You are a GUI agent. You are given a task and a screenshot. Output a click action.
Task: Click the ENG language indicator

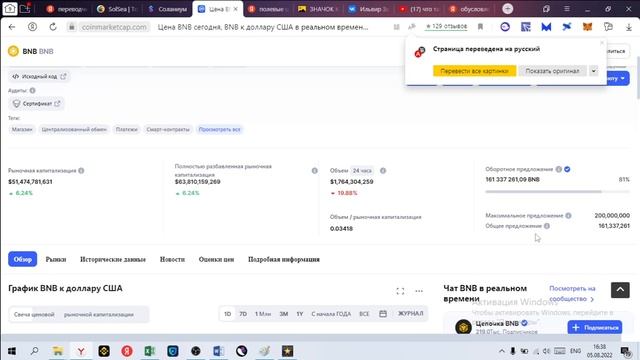point(576,351)
